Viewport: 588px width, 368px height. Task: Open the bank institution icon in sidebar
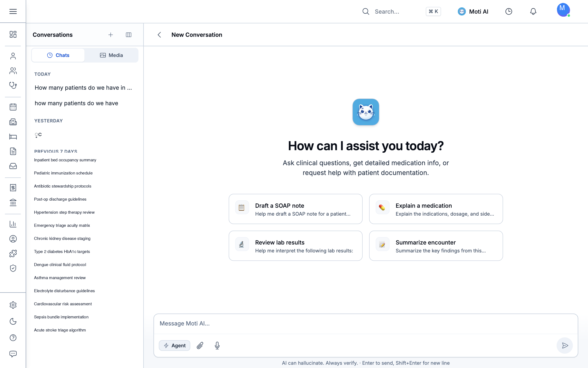click(x=13, y=202)
